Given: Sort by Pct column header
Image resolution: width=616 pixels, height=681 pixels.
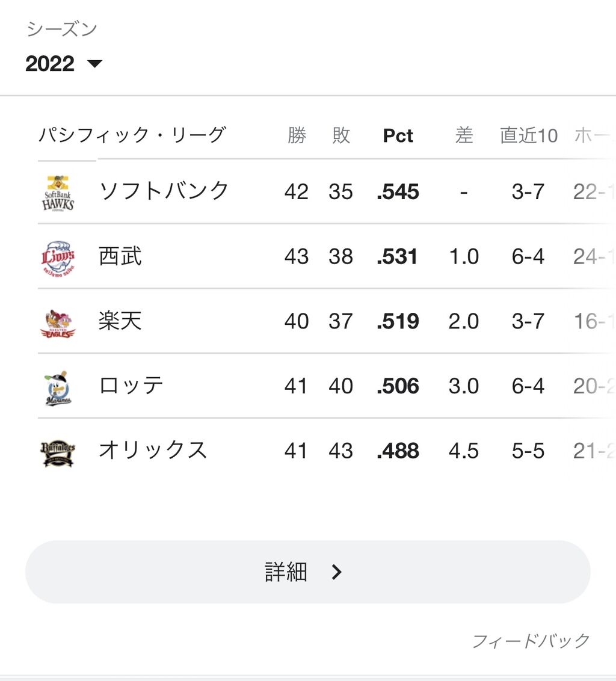Looking at the screenshot, I should 398,135.
